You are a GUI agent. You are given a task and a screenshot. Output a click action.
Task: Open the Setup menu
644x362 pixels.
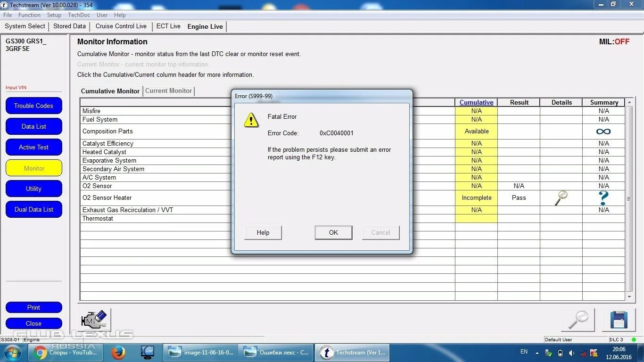(x=54, y=15)
